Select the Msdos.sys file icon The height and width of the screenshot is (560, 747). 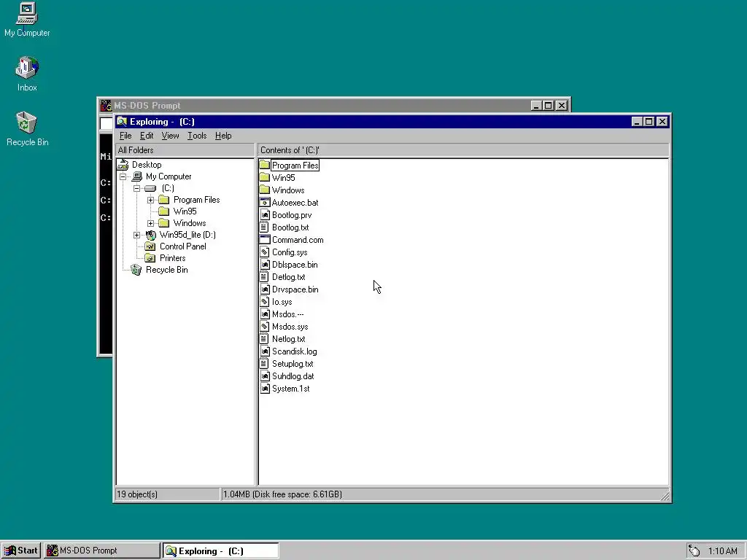pos(265,326)
